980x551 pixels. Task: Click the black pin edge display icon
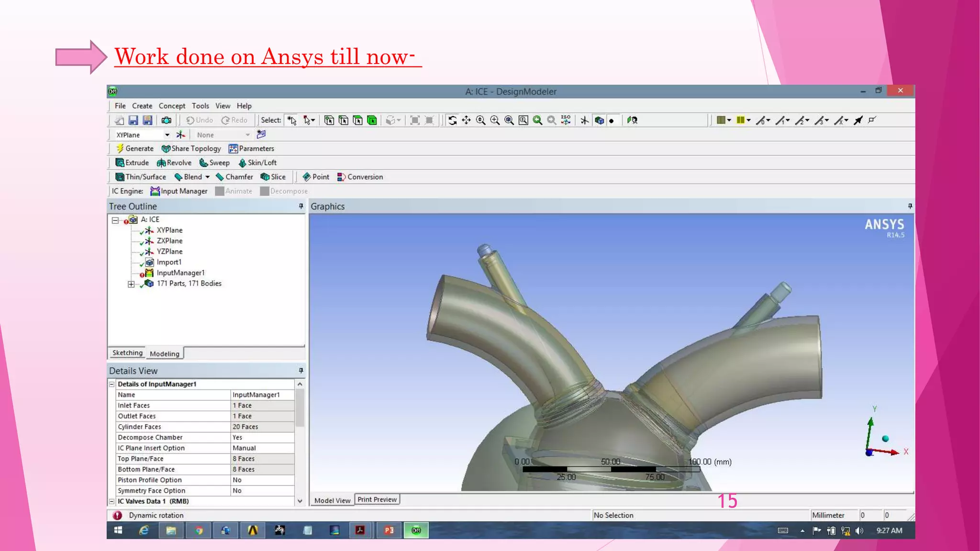[x=858, y=121]
